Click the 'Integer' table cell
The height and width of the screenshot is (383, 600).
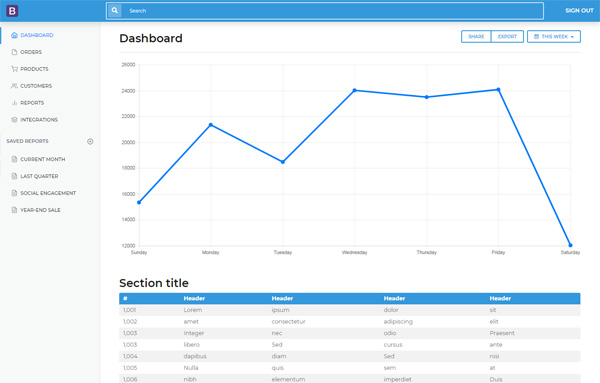(x=194, y=333)
